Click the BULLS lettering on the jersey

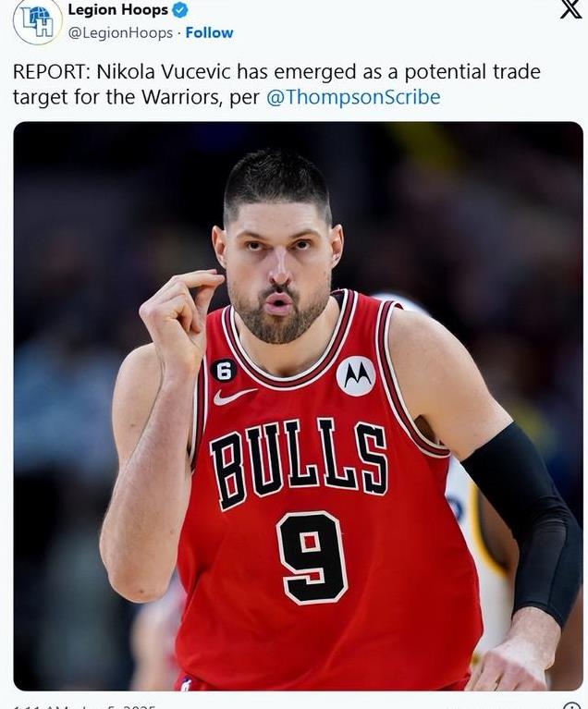pos(299,464)
